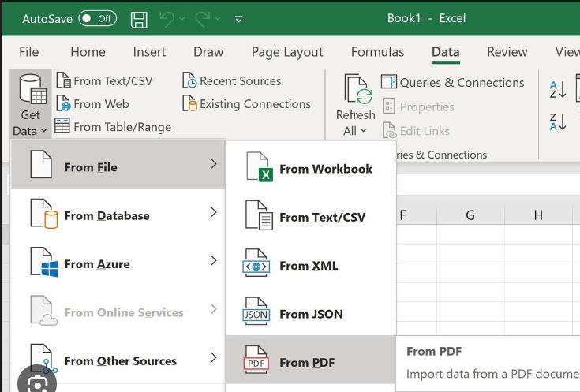Sort A to Z ascending icon
580x392 pixels.
click(x=558, y=89)
